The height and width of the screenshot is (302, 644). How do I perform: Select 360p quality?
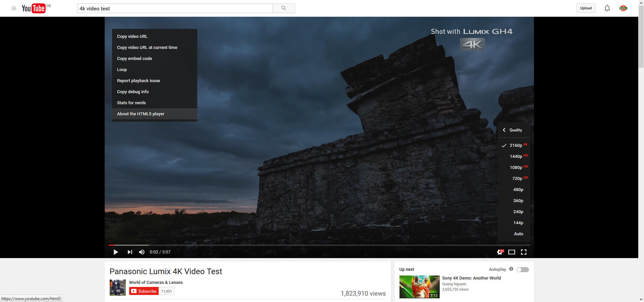pos(514,201)
